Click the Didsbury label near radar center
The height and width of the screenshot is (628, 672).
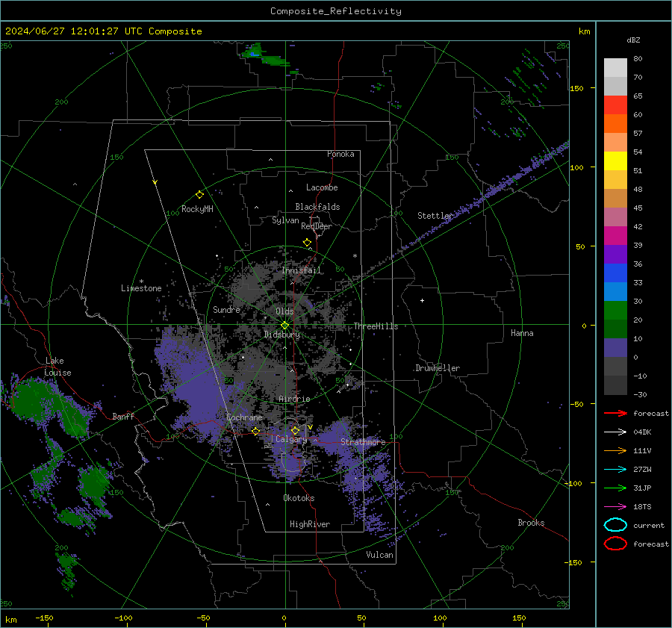pyautogui.click(x=281, y=335)
